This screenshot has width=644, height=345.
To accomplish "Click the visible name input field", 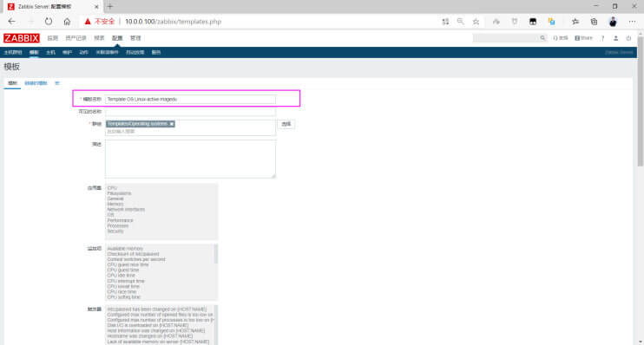I will [190, 112].
